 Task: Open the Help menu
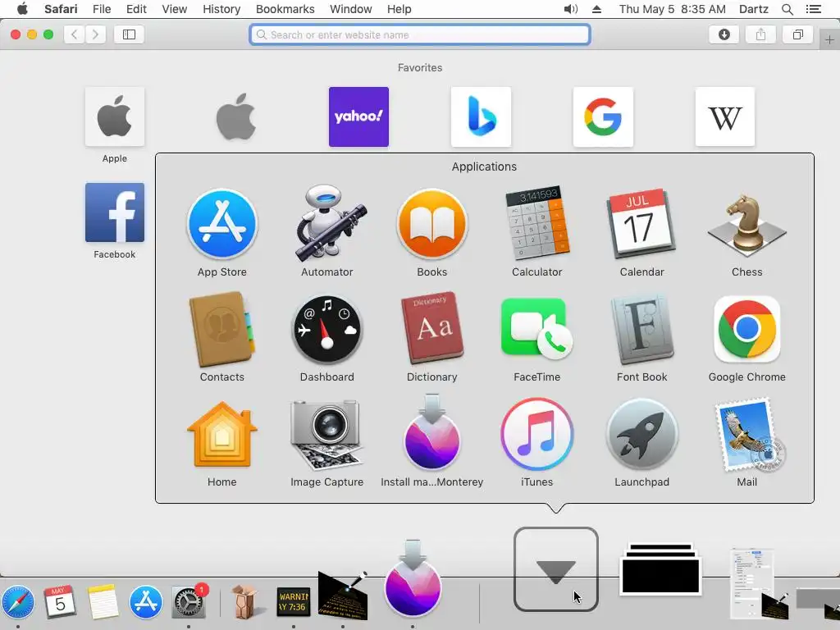(x=399, y=9)
